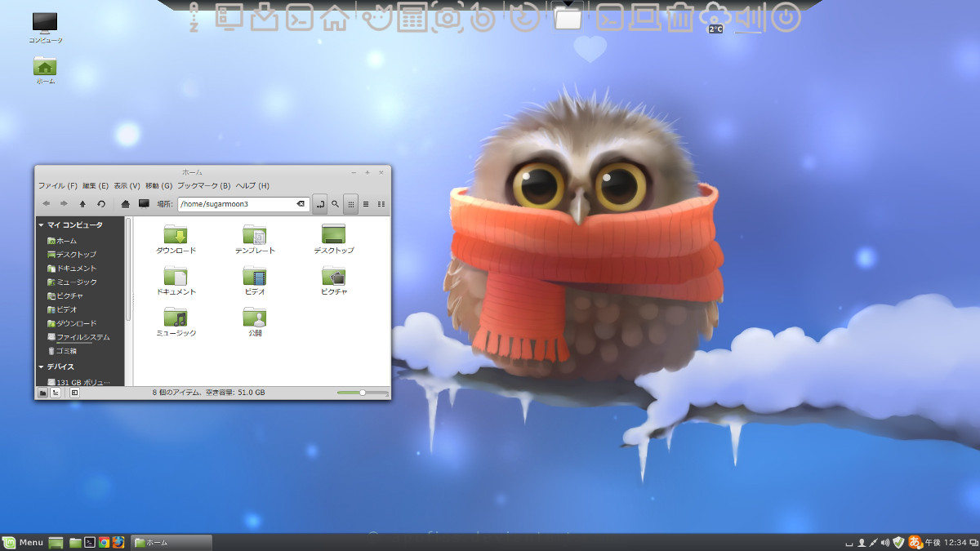Open the 2°C weather icon in dock
980x551 pixels.
tap(715, 17)
